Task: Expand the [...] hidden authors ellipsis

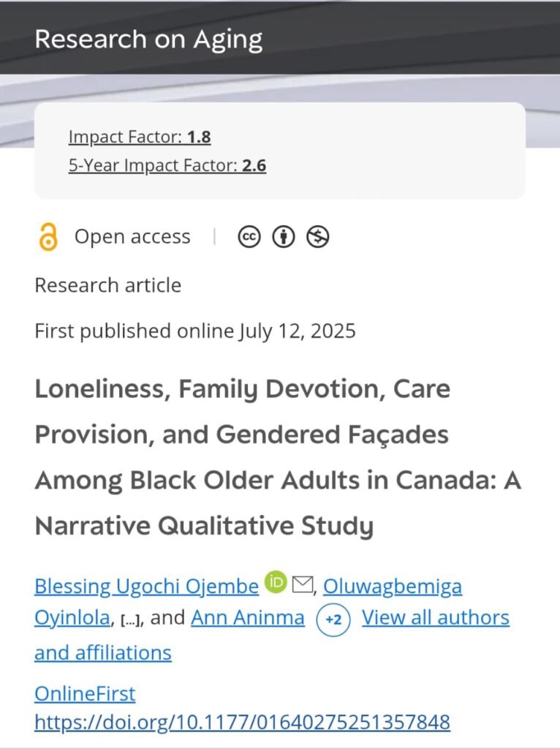Action: (x=130, y=621)
